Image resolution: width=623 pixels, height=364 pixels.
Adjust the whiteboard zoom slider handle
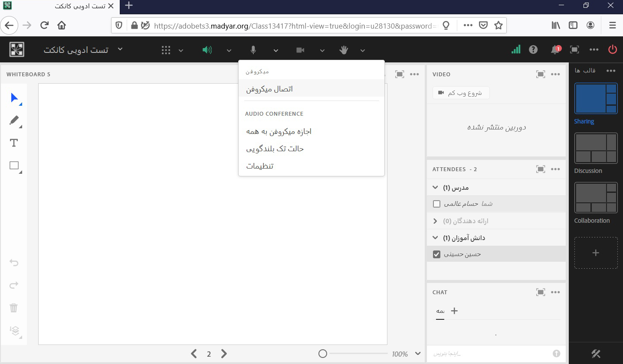click(x=322, y=354)
